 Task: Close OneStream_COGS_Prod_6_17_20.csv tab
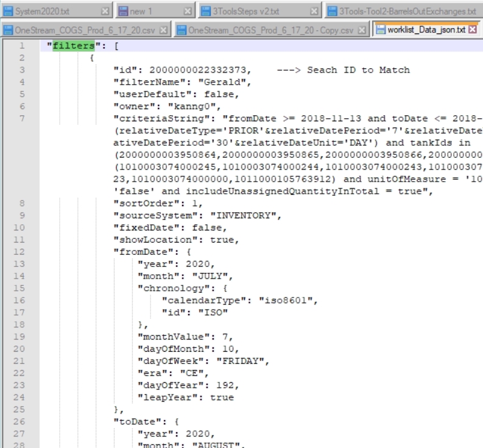pyautogui.click(x=164, y=30)
